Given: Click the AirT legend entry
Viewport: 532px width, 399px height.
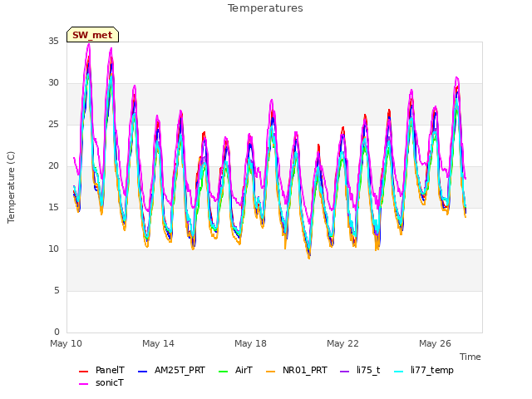Looking at the screenshot, I should [235, 370].
